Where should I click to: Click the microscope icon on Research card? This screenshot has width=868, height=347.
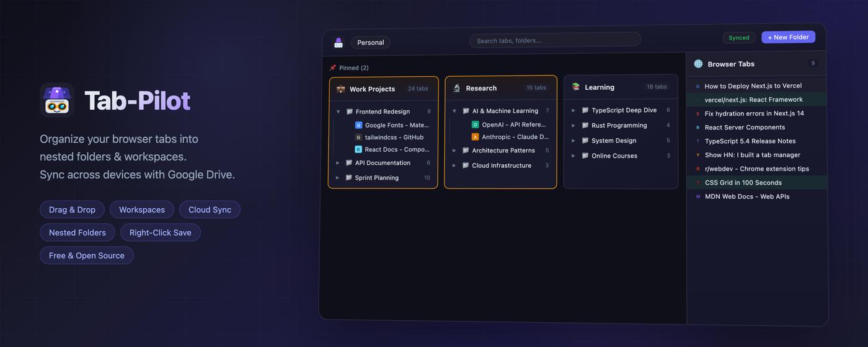tap(457, 88)
